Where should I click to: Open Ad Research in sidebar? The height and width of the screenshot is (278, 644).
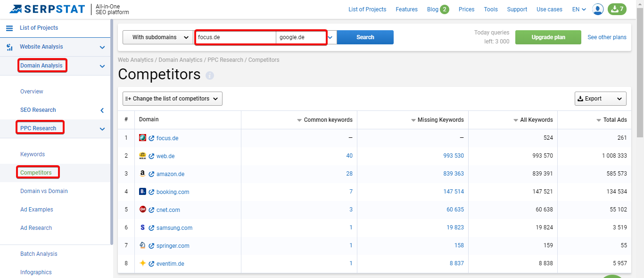(x=36, y=228)
